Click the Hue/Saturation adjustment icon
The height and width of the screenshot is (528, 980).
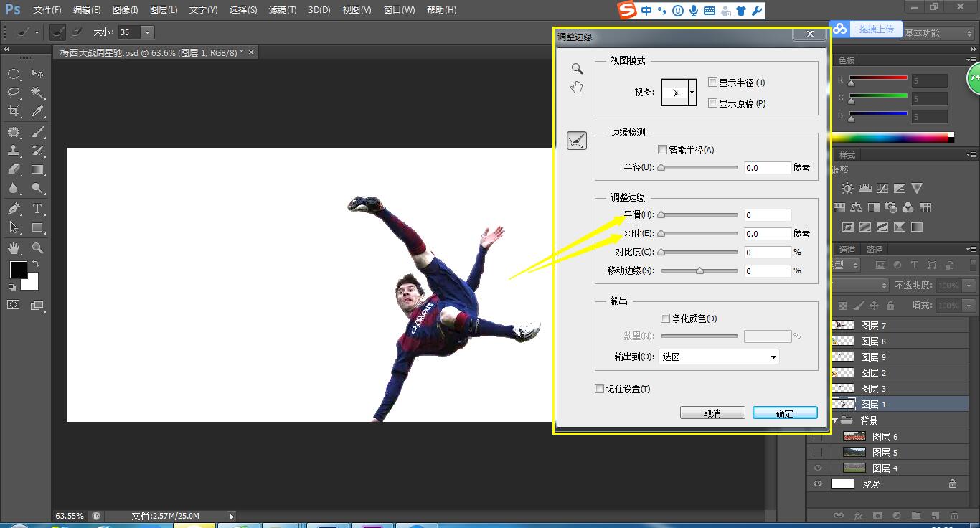pyautogui.click(x=839, y=207)
